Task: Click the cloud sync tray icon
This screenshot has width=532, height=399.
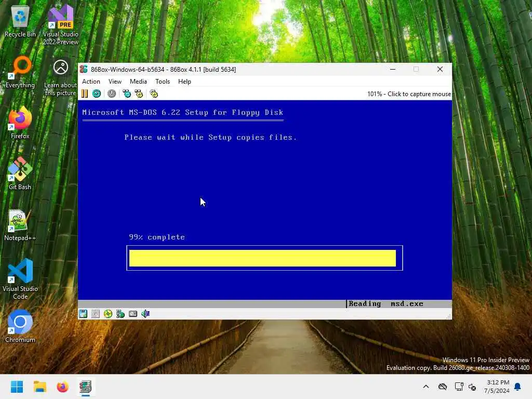Action: pos(443,387)
